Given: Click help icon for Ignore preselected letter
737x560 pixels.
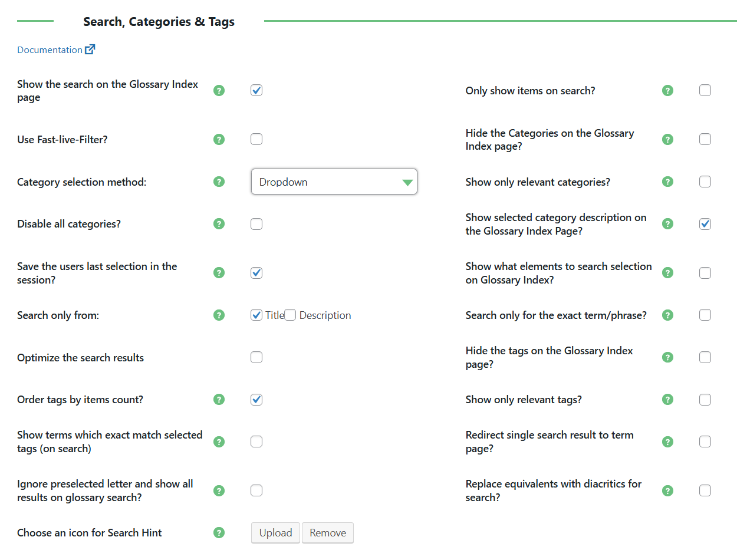Looking at the screenshot, I should (219, 490).
